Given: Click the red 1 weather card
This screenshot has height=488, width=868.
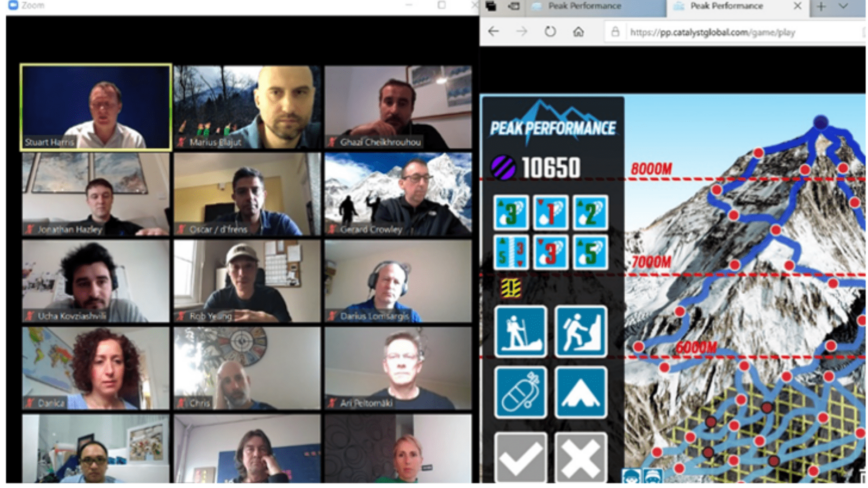Looking at the screenshot, I should [x=550, y=212].
